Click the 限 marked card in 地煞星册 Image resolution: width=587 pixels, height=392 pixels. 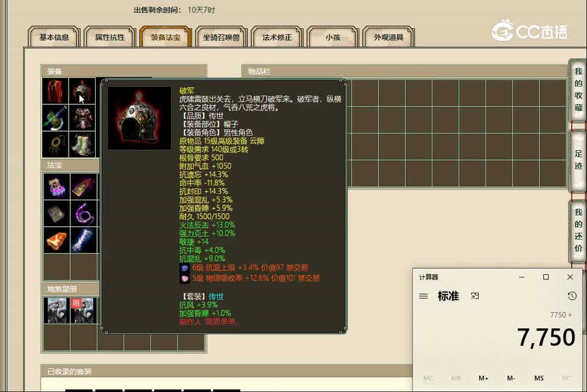82,310
